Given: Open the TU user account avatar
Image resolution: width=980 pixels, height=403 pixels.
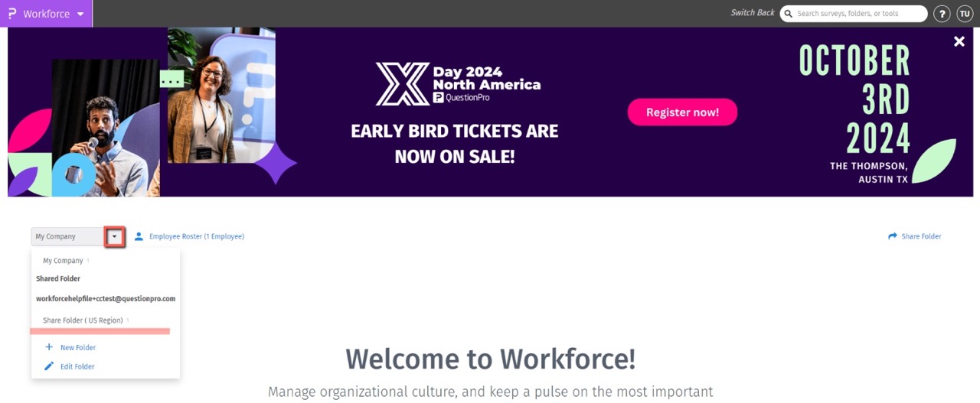Looking at the screenshot, I should click(x=964, y=14).
